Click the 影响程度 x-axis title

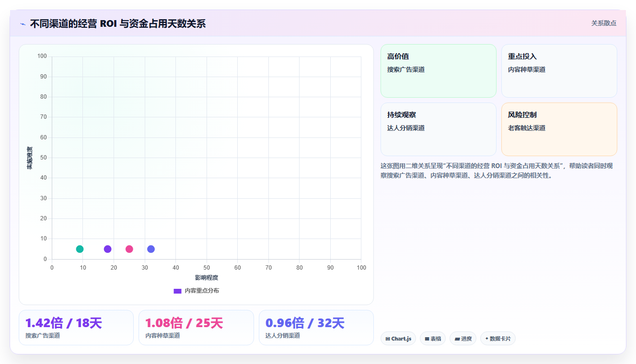(207, 278)
